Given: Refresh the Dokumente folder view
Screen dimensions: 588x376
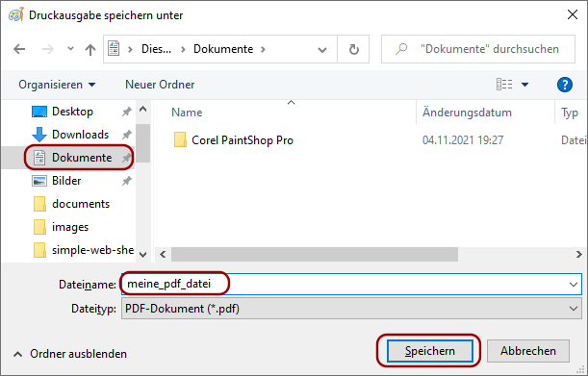Looking at the screenshot, I should tap(353, 49).
